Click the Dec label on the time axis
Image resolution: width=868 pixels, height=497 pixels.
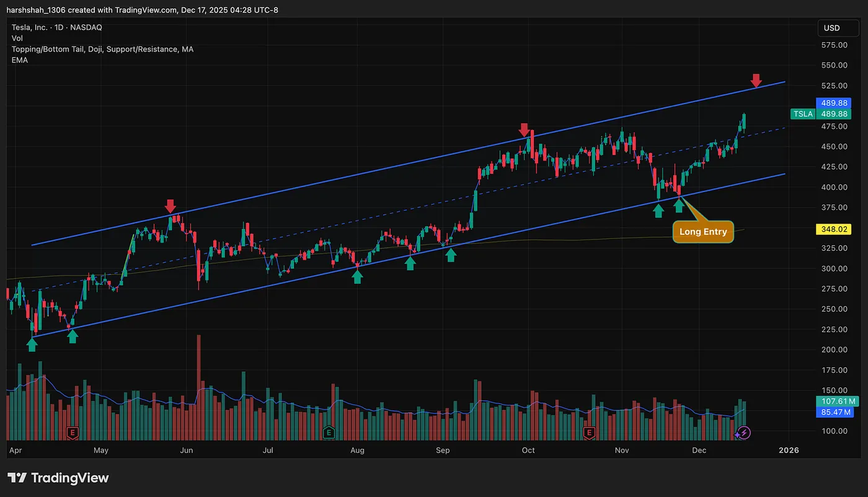(x=699, y=451)
